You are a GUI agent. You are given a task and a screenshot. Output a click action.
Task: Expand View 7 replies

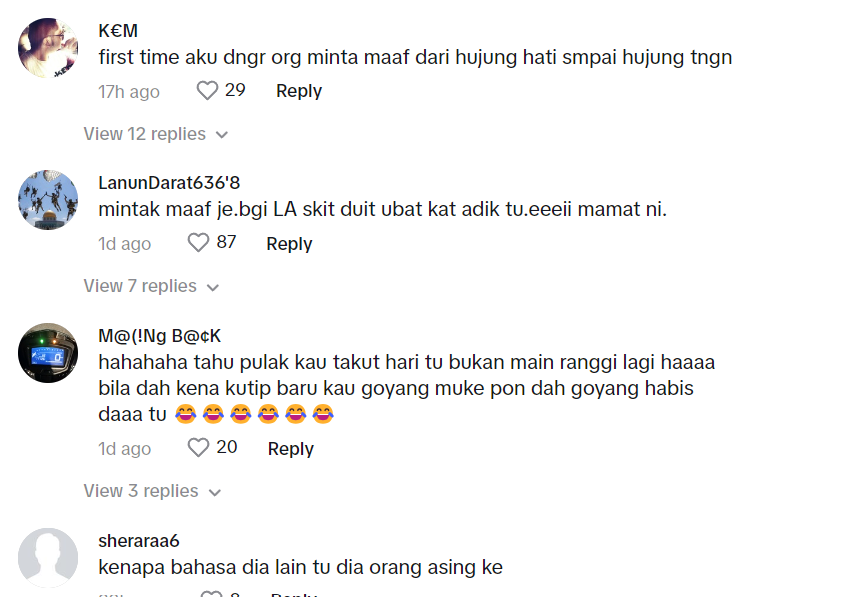pyautogui.click(x=151, y=286)
